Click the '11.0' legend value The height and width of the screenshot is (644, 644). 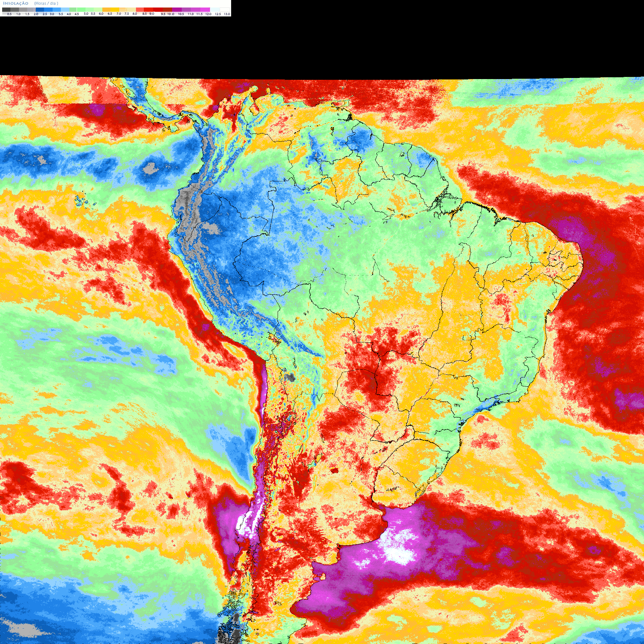point(191,14)
